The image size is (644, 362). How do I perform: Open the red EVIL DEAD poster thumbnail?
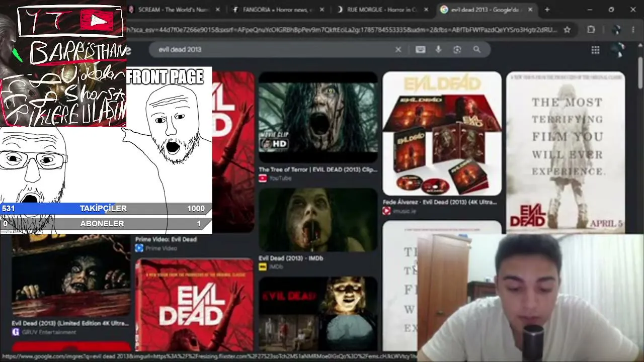(x=194, y=304)
